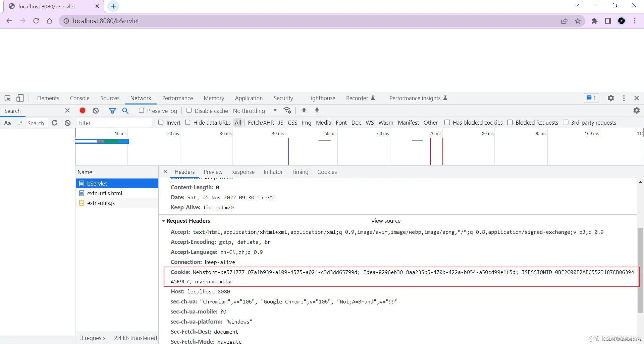Toggle the network filter funnel icon
The width and height of the screenshot is (644, 344).
[x=112, y=111]
